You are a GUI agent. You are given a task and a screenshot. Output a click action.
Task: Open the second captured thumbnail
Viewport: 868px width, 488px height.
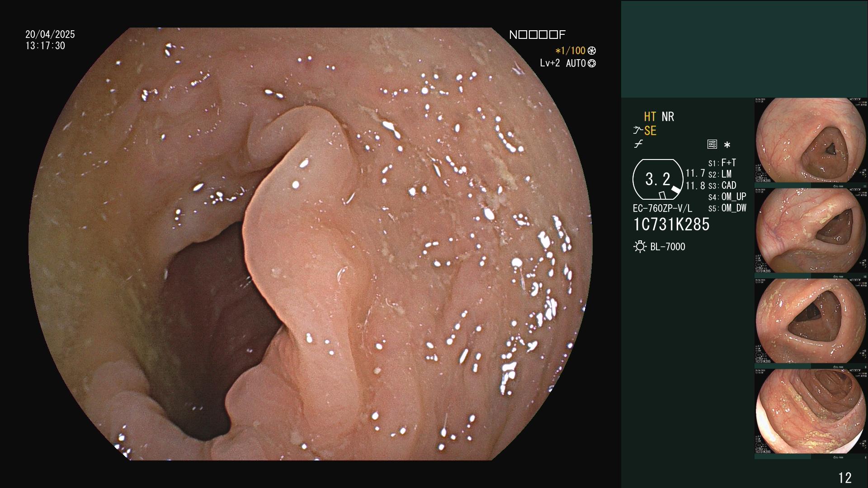pos(811,230)
